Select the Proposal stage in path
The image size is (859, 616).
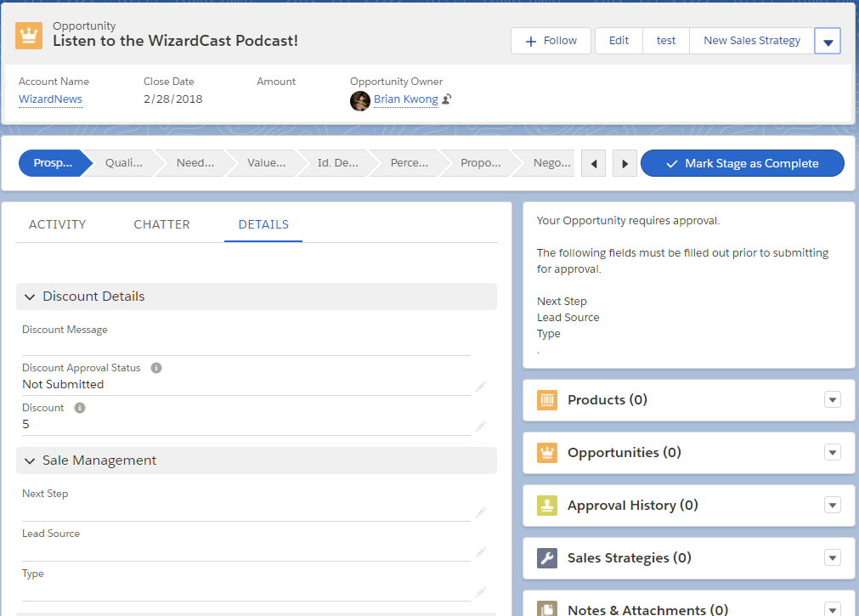480,163
